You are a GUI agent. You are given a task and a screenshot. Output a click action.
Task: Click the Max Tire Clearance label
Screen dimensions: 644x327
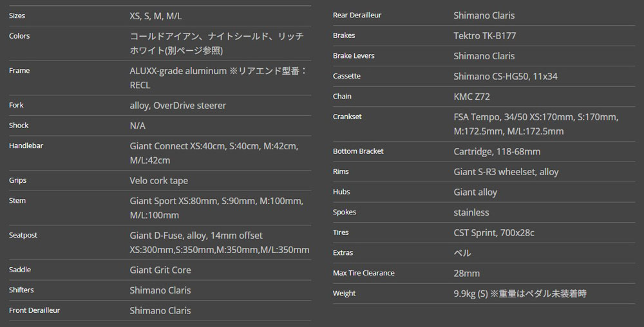tap(363, 273)
